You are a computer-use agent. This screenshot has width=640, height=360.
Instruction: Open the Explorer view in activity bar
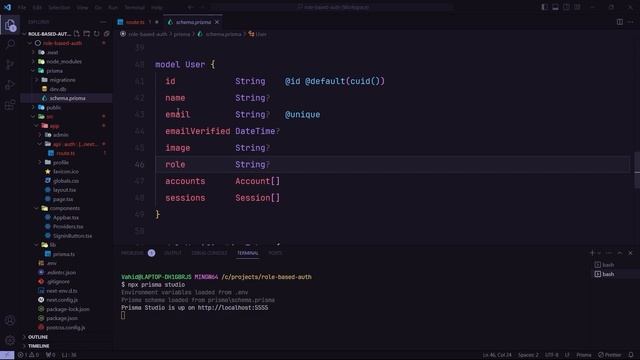[x=10, y=25]
